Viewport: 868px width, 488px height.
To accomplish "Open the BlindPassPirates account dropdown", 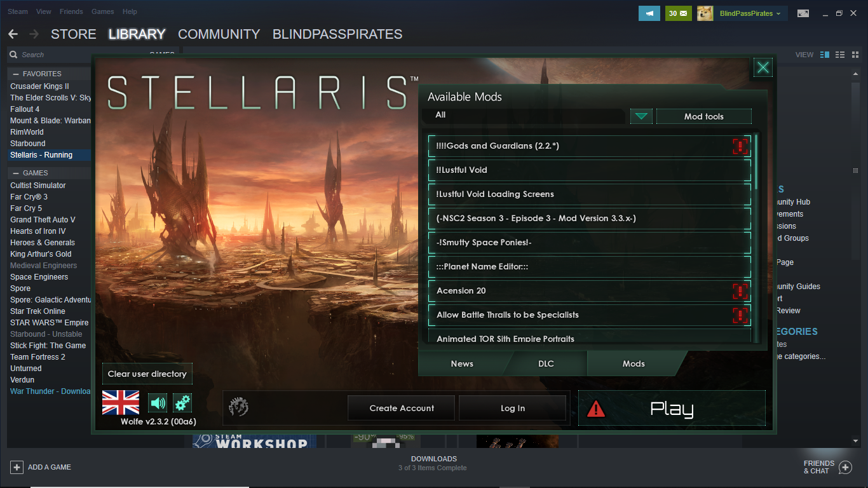I will point(750,13).
